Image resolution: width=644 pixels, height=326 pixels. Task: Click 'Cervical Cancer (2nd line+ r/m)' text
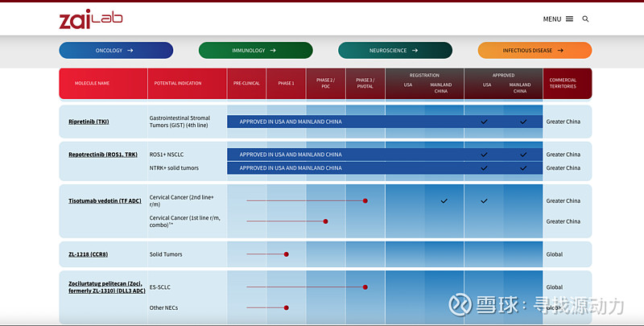click(182, 200)
